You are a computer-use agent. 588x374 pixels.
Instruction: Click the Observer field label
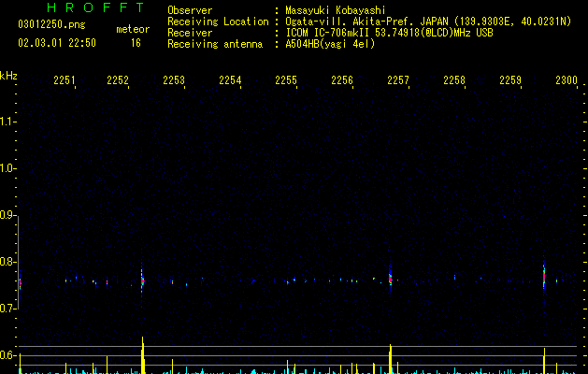(190, 10)
